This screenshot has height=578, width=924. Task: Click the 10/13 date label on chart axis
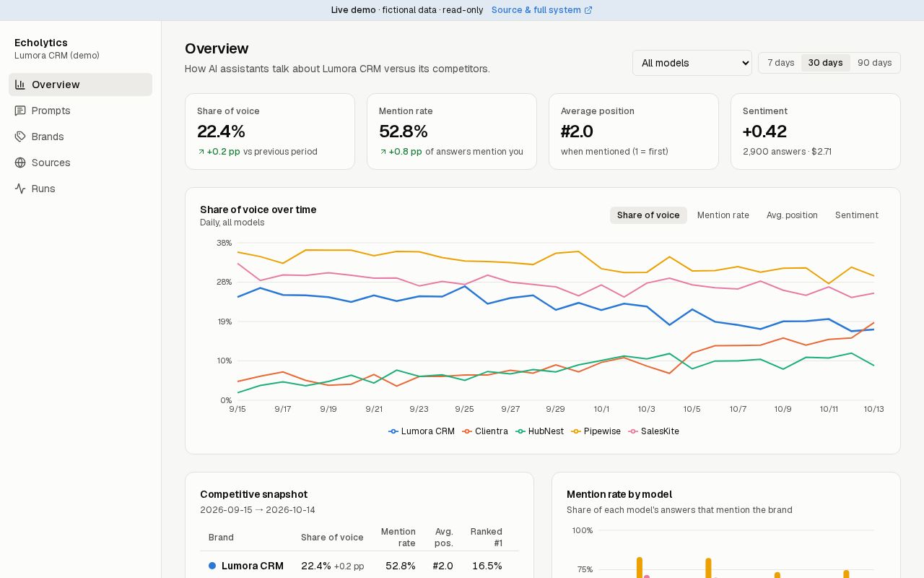coord(873,409)
